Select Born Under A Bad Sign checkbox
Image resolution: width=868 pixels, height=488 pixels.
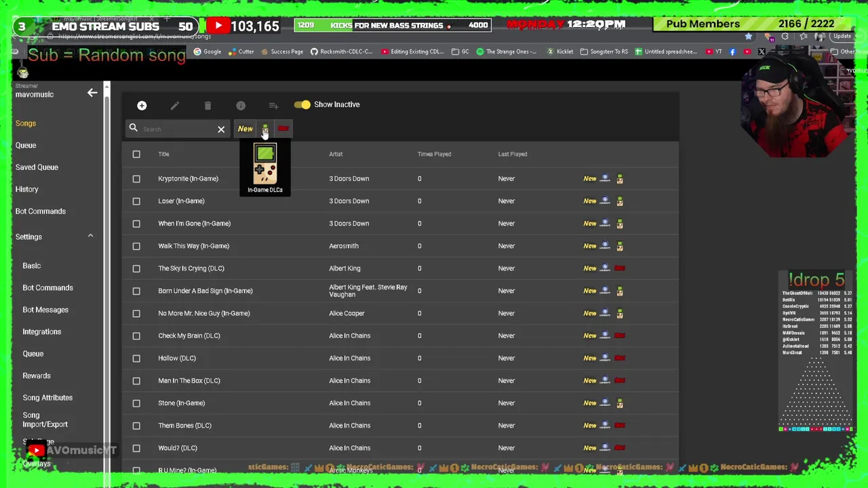[x=136, y=291]
